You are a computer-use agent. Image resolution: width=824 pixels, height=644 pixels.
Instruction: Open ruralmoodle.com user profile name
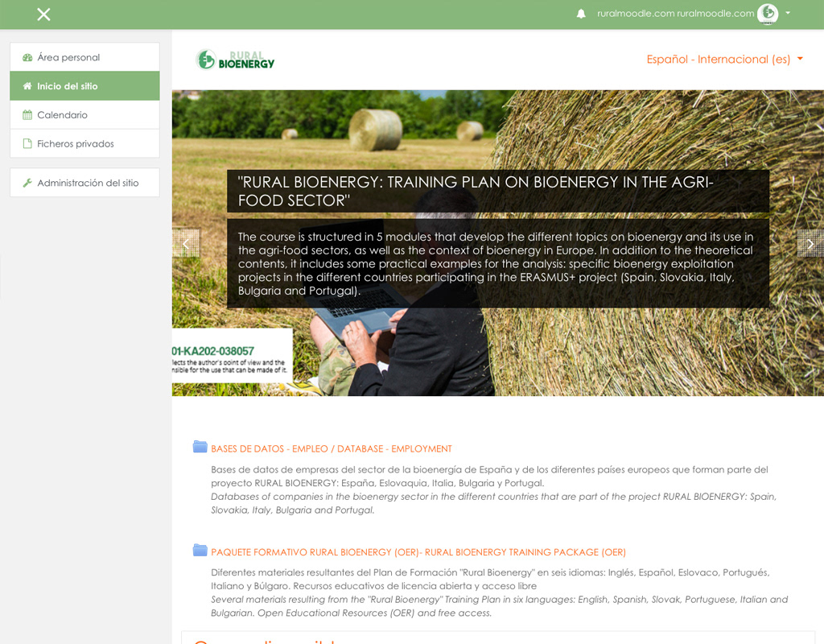(675, 14)
